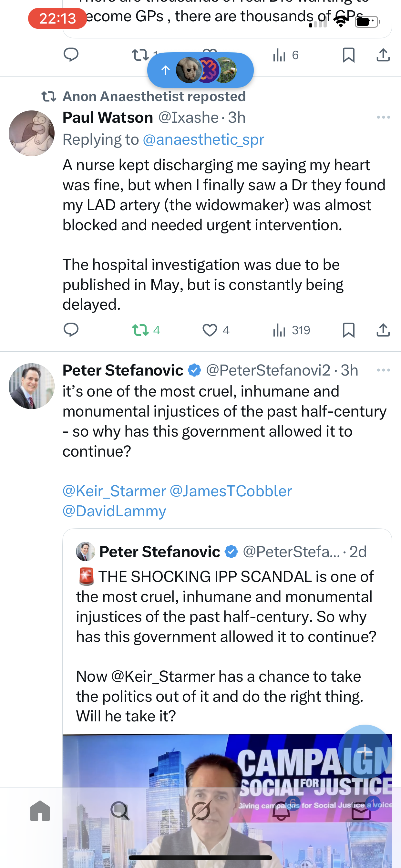Bookmark the top partially visible tweet

point(348,55)
